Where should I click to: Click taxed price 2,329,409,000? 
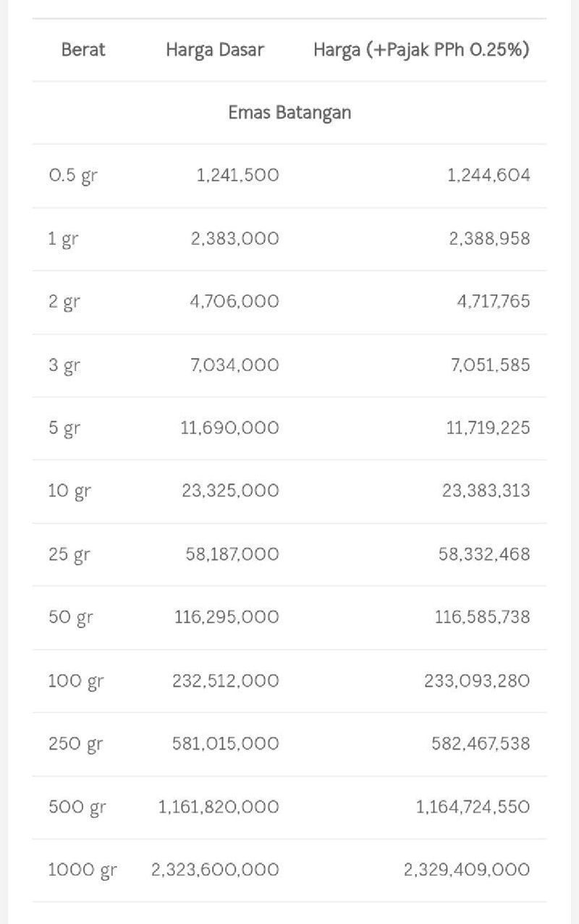coord(467,870)
